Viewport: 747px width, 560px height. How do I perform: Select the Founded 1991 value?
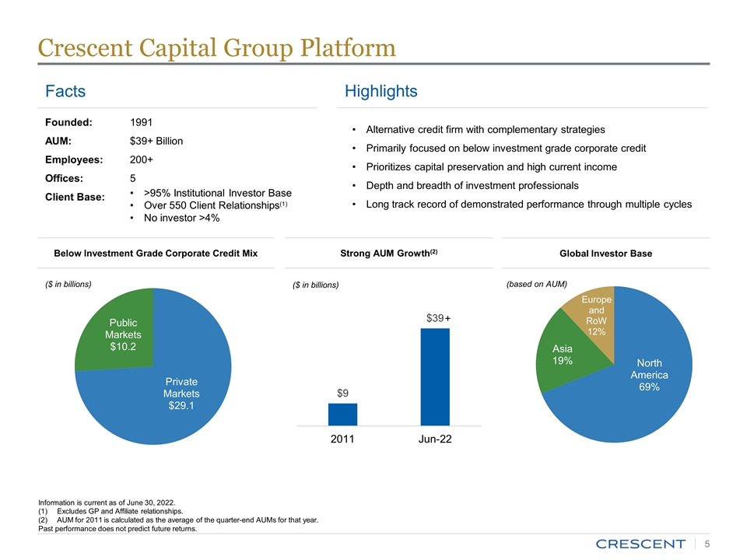pos(140,122)
